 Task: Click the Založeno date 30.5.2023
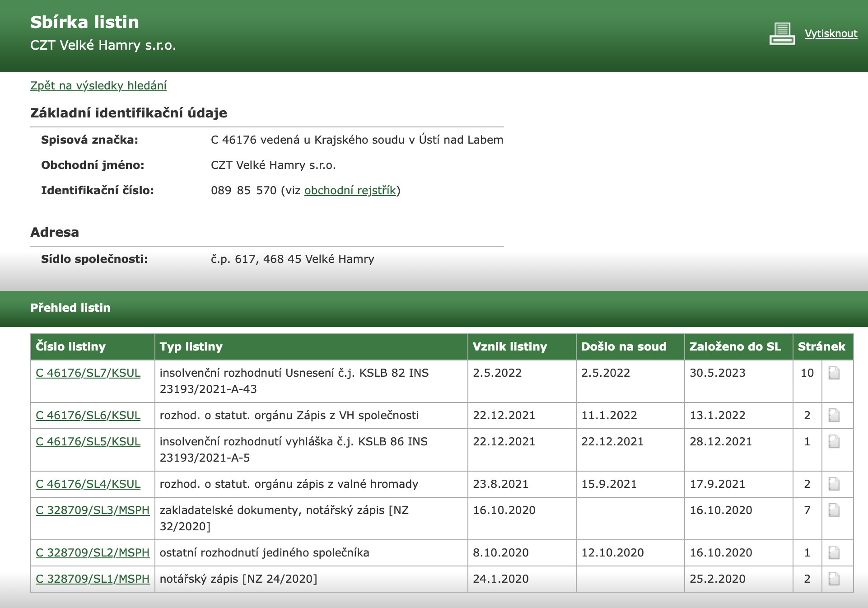tap(718, 373)
